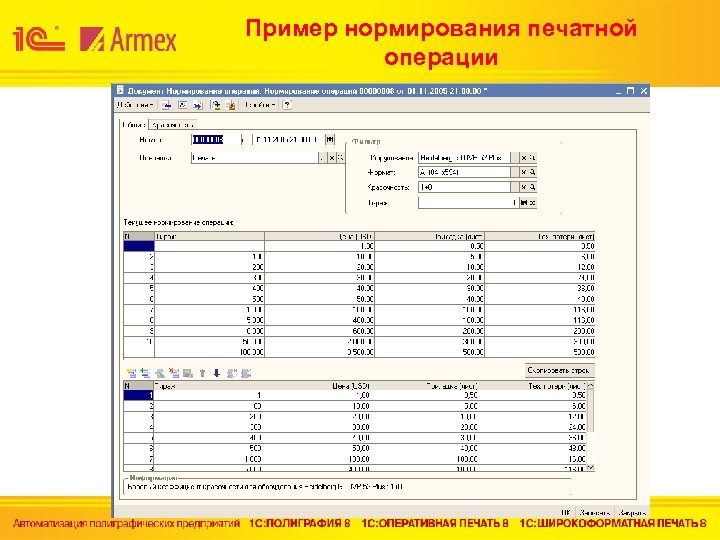Click the Тираж column header in the upper table
This screenshot has width=720, height=540.
click(209, 236)
